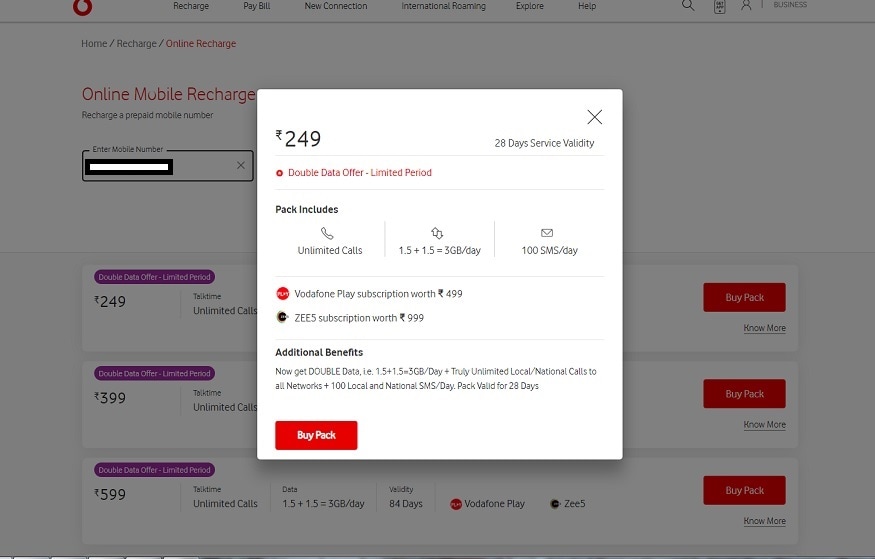Go to Home in breadcrumb
The width and height of the screenshot is (875, 559).
click(x=94, y=44)
